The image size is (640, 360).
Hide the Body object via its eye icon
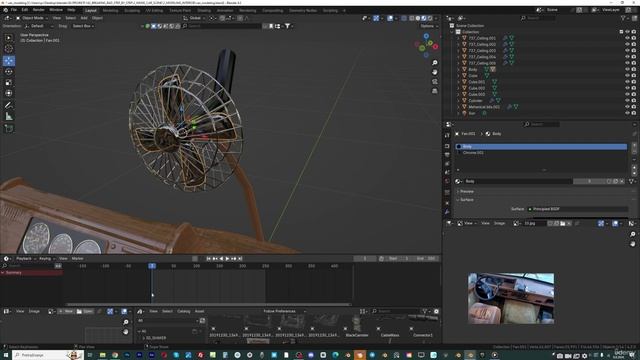[627, 69]
